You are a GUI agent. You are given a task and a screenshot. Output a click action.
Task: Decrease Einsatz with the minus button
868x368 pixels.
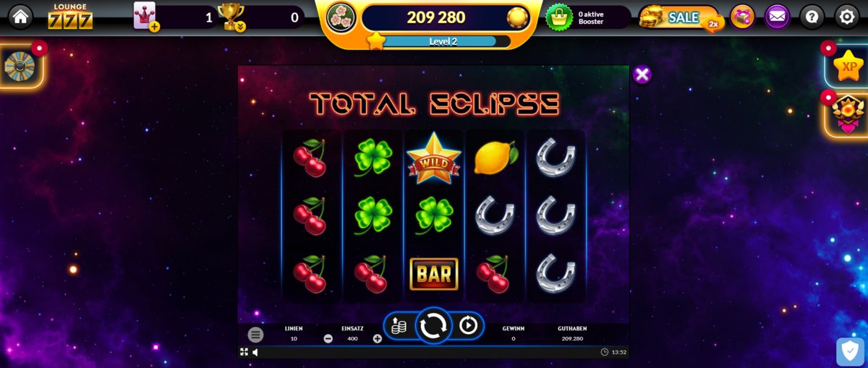tap(328, 338)
